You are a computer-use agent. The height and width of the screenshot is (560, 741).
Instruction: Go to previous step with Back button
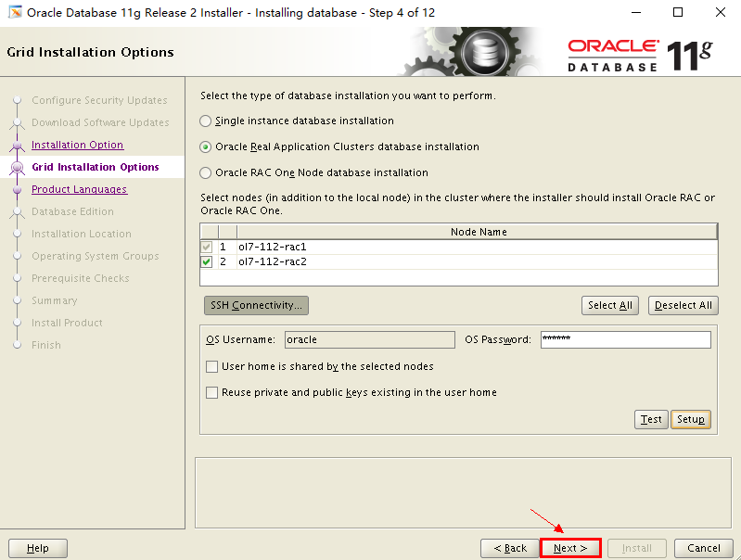[510, 548]
